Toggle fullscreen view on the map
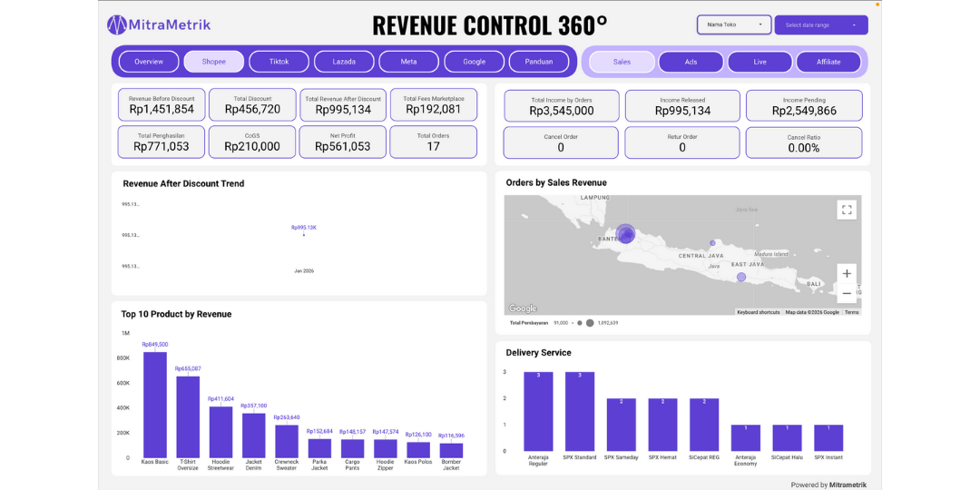Viewport: 980px width, 490px height. 847,210
